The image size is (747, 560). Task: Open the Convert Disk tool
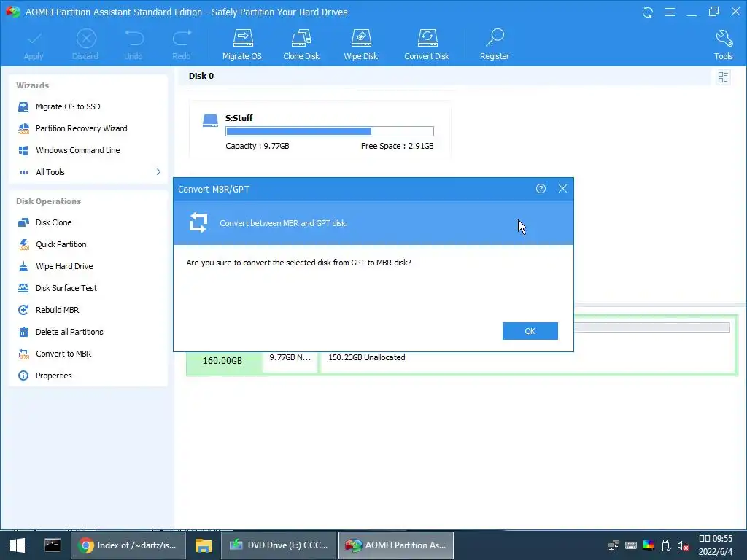pyautogui.click(x=427, y=44)
